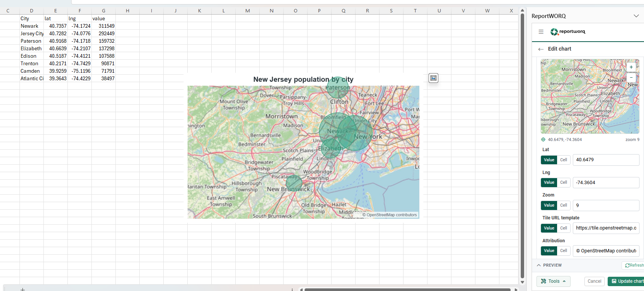
Task: Click the map preview thumbnail
Action: [x=590, y=96]
